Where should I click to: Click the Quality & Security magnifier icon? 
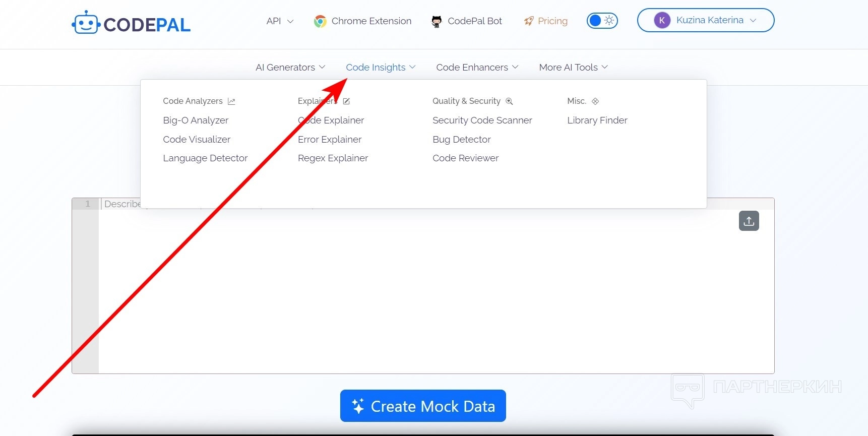pos(509,101)
